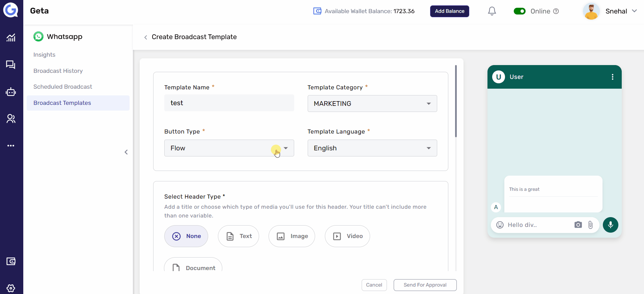
Task: Toggle the Online status switch
Action: 520,11
